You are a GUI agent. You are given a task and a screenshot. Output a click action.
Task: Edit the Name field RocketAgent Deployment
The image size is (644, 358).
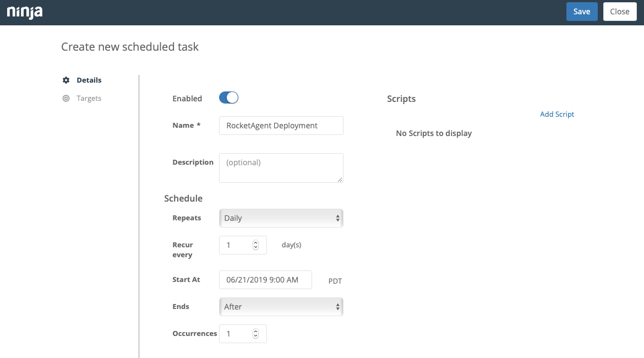281,126
